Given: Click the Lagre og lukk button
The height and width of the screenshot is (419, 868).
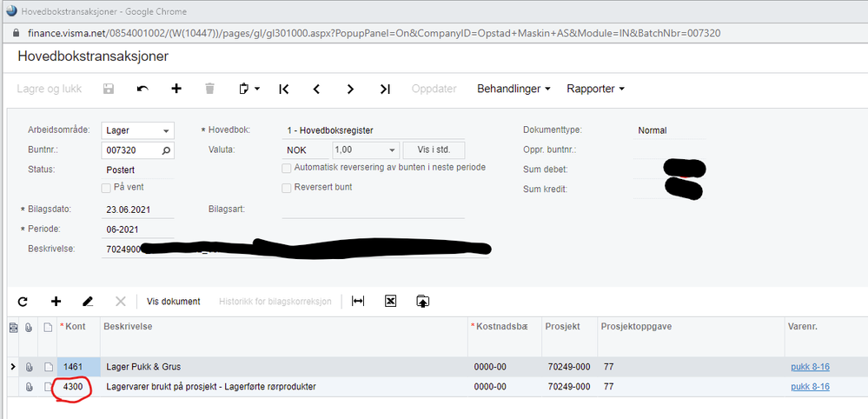Looking at the screenshot, I should (x=50, y=89).
